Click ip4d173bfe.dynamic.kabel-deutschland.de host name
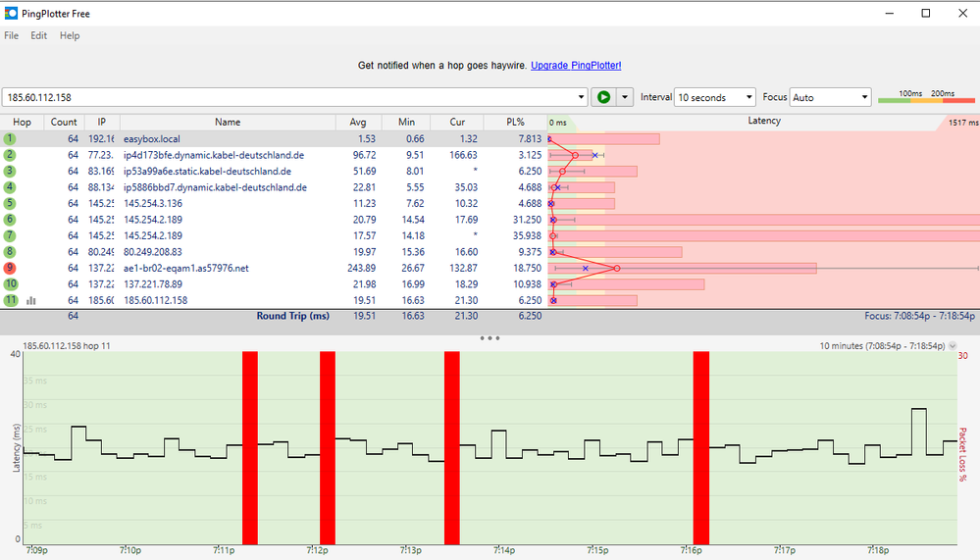980x560 pixels. (214, 155)
